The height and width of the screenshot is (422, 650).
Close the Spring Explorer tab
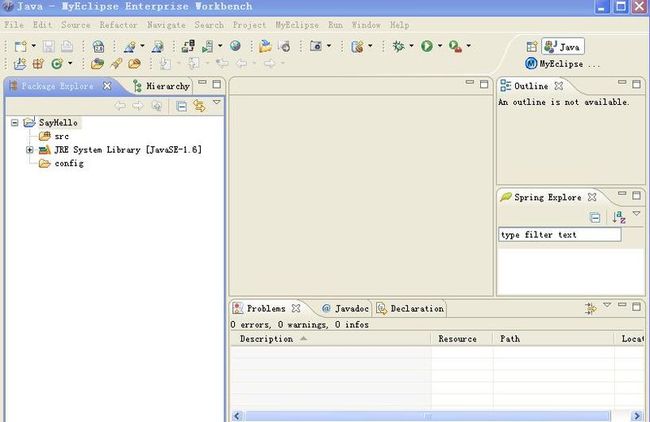pos(592,197)
